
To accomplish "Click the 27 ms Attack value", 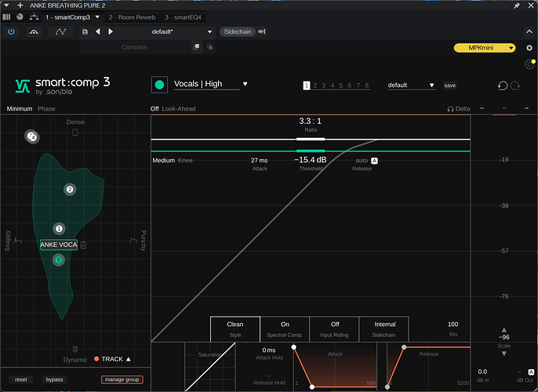I will pos(260,161).
